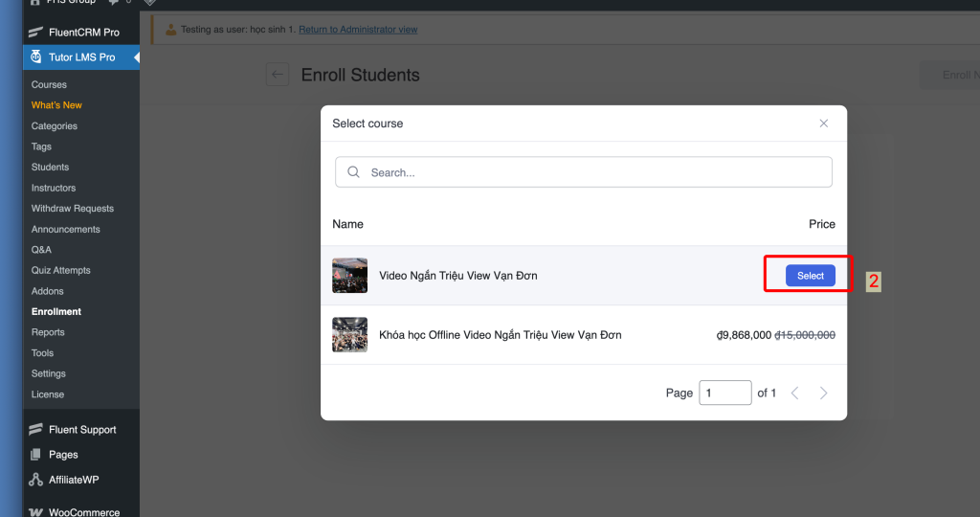Image resolution: width=980 pixels, height=517 pixels.
Task: Close the Select course dialog
Action: [x=824, y=124]
